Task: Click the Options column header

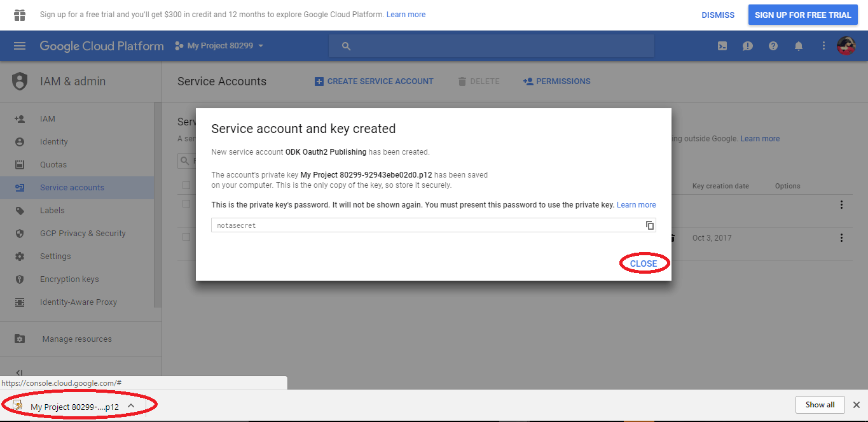Action: (787, 186)
